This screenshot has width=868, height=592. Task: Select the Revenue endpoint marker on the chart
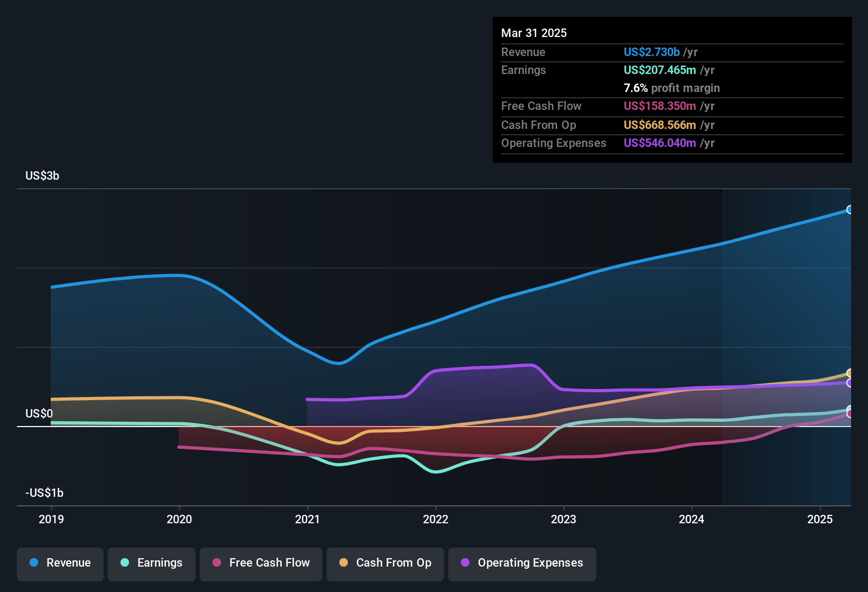[850, 209]
